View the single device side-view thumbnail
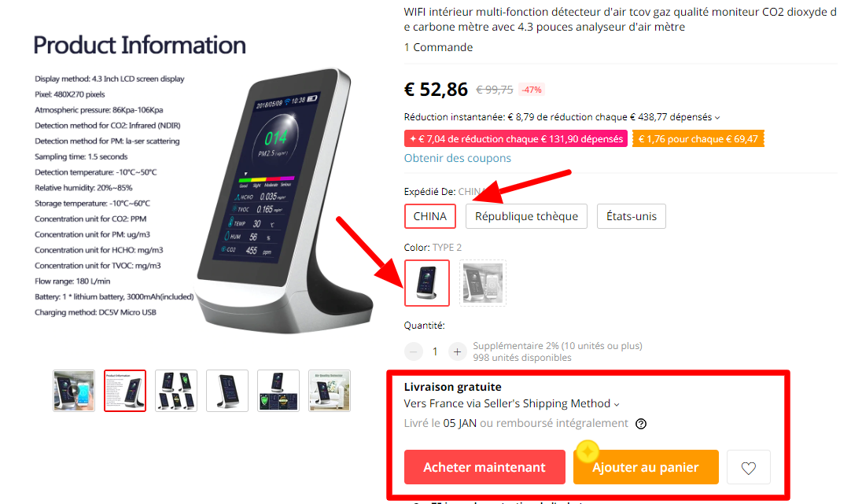The image size is (851, 504). [x=227, y=391]
